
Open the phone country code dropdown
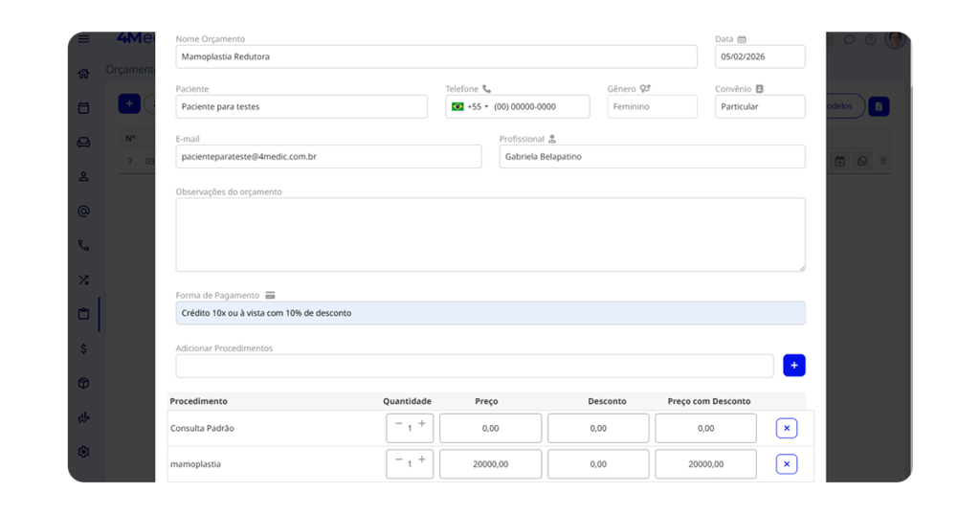click(x=470, y=107)
